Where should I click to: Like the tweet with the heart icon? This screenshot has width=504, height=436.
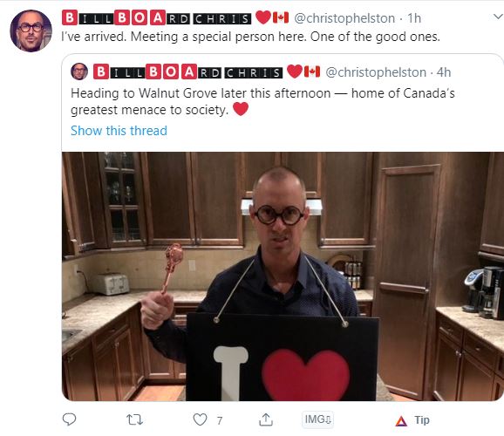(x=200, y=419)
